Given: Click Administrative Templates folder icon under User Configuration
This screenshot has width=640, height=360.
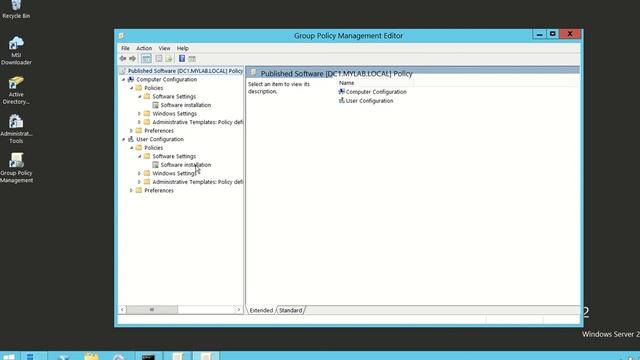Looking at the screenshot, I should click(x=147, y=182).
